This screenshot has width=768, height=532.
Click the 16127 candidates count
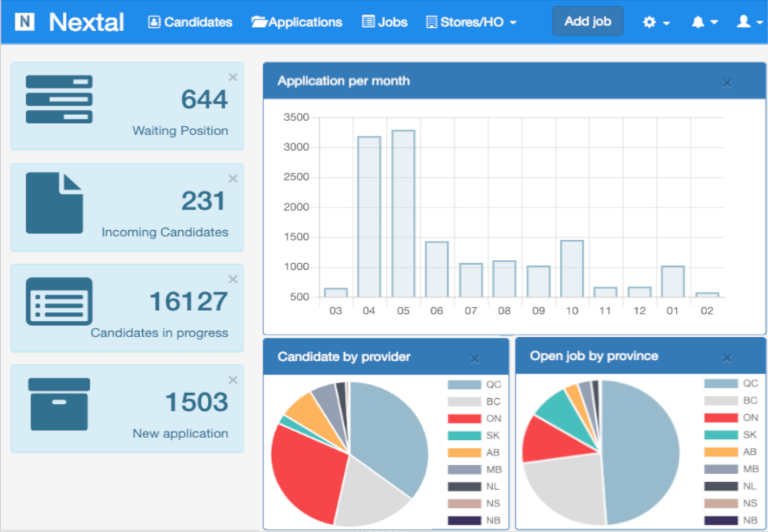point(189,302)
